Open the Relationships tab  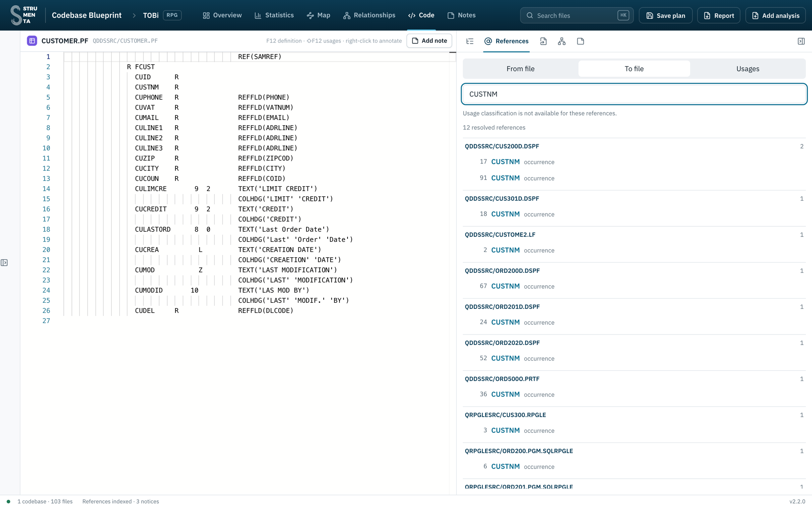click(369, 15)
